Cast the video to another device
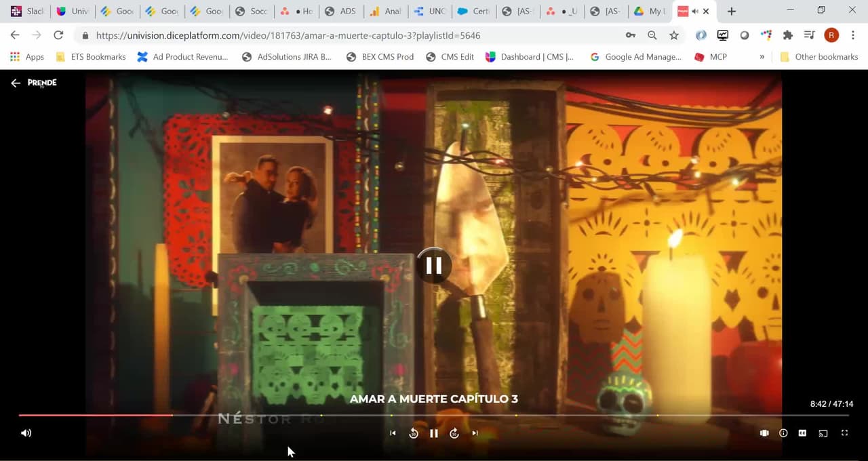This screenshot has height=461, width=868. (x=823, y=433)
